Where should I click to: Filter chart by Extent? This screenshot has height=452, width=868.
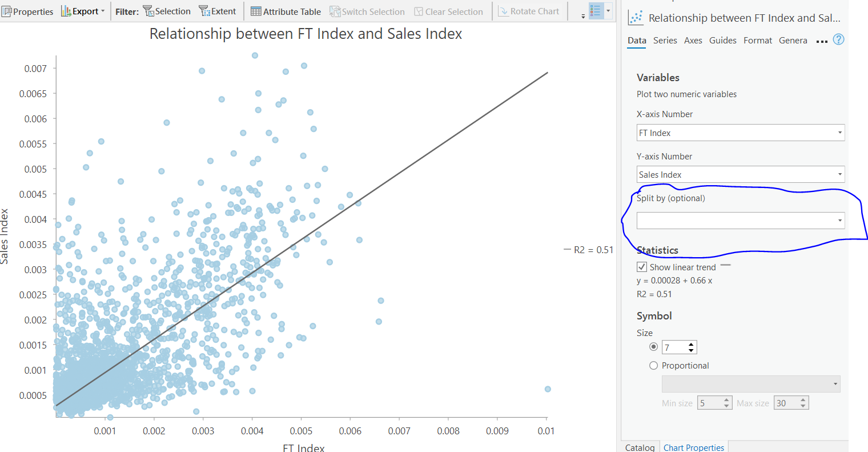tap(218, 11)
